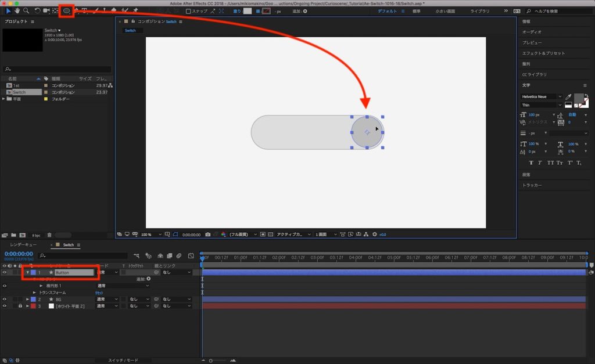Viewport: 595px width, 364px height.
Task: Select the Hand tool
Action: 17,10
